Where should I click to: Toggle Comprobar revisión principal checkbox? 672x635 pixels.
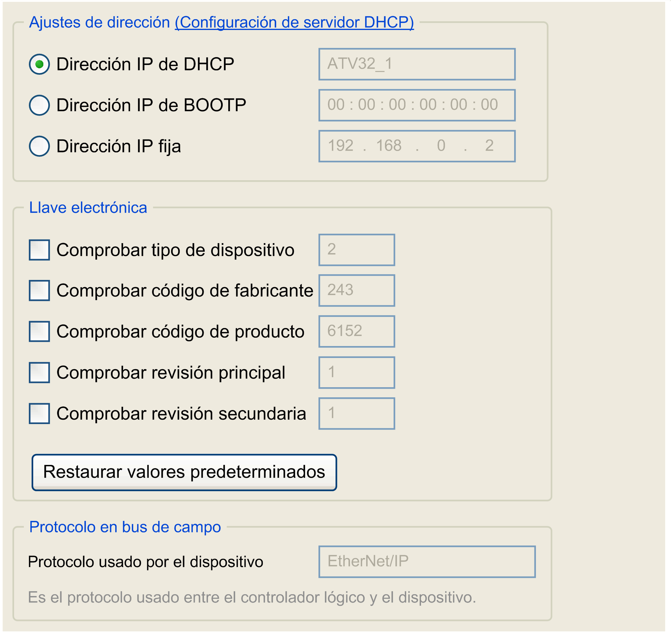39,372
